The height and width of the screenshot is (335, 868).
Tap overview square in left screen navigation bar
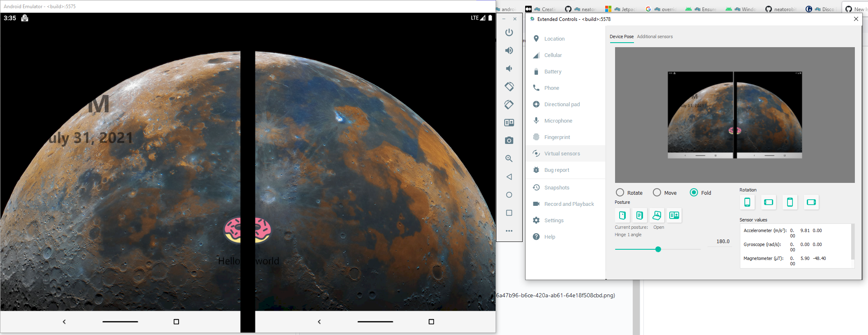click(176, 322)
